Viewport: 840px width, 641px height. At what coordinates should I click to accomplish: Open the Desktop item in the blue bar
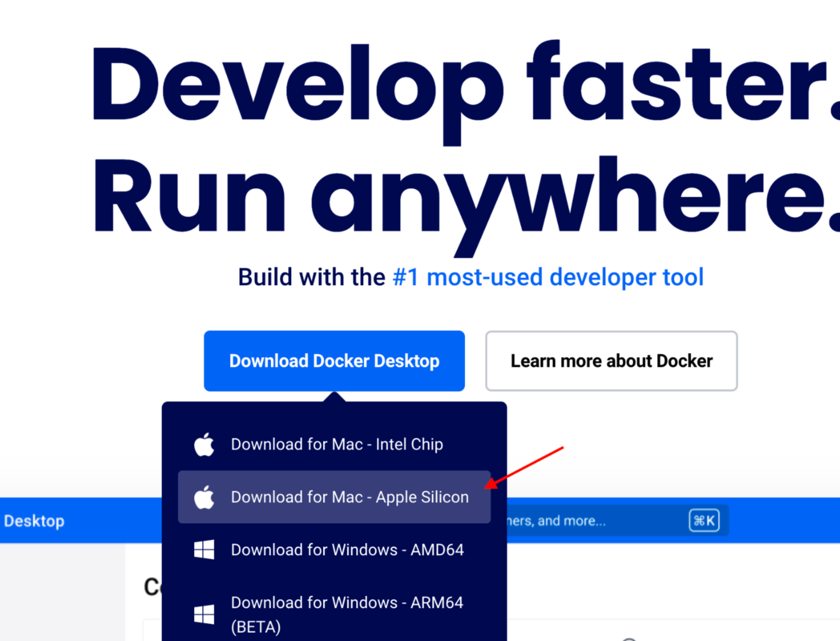coord(34,521)
